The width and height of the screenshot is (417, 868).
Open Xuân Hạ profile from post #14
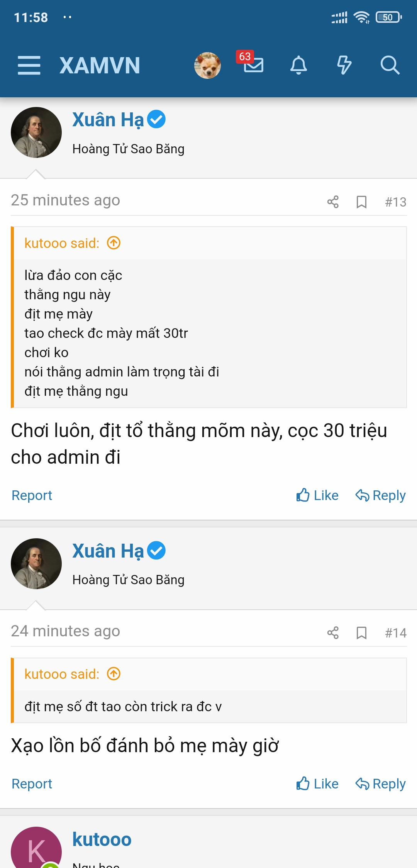[x=108, y=551]
